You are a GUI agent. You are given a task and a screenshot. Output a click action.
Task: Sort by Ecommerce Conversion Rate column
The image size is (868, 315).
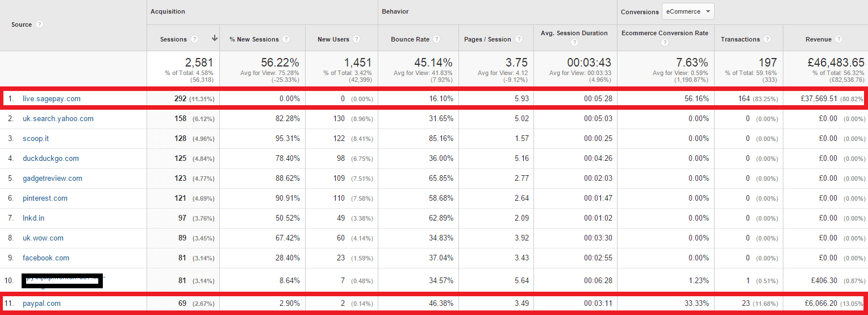click(x=665, y=33)
